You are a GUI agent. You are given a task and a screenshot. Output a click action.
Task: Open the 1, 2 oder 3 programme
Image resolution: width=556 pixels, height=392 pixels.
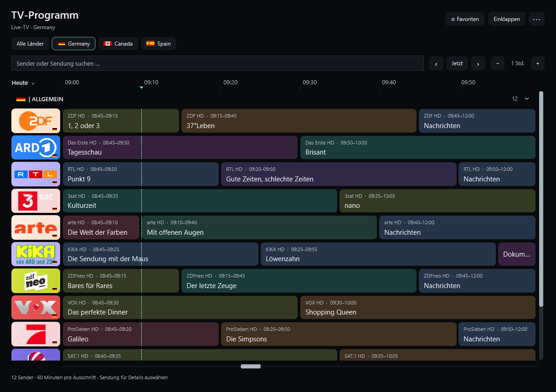(x=121, y=121)
